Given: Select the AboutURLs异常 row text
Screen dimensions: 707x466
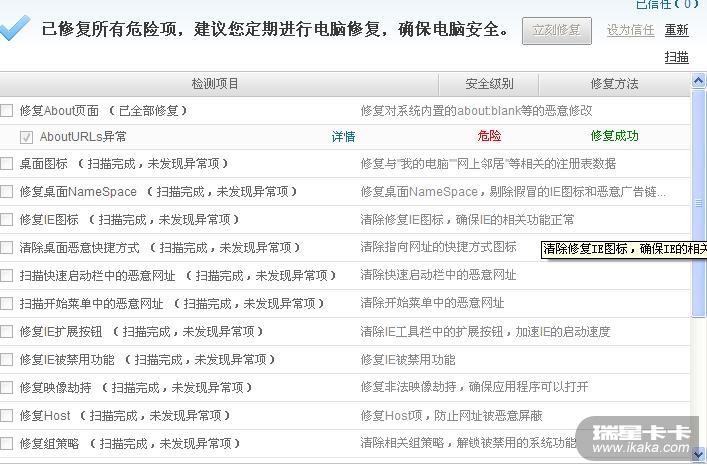Looking at the screenshot, I should click(x=83, y=137).
